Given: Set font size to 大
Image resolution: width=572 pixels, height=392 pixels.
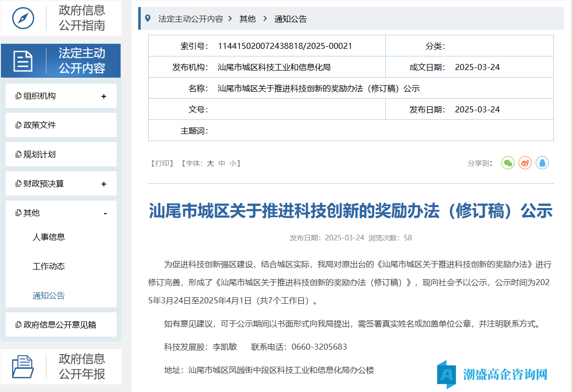Looking at the screenshot, I should [x=210, y=163].
